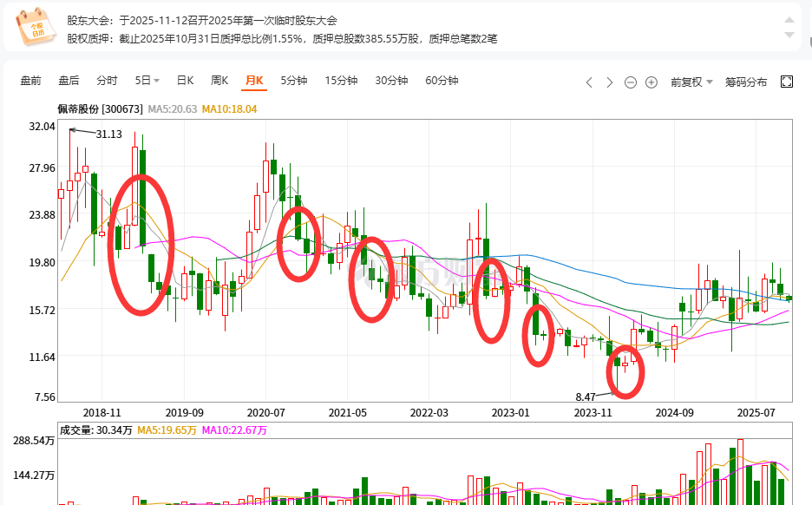Open the stock calendar icon
The image size is (812, 505).
pyautogui.click(x=36, y=26)
